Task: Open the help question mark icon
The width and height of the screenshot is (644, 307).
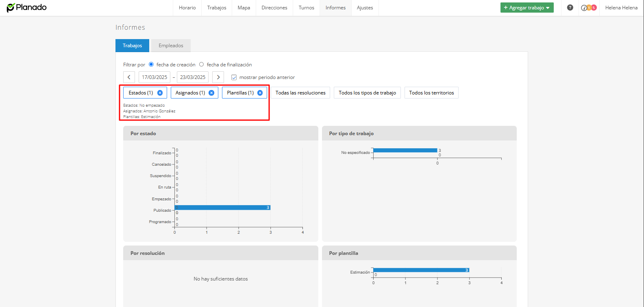Action: [570, 7]
